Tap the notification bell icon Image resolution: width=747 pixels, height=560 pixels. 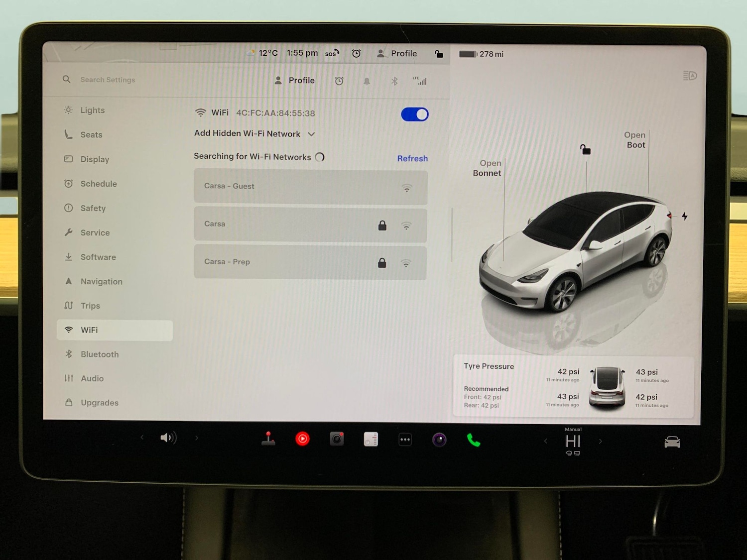click(x=367, y=81)
